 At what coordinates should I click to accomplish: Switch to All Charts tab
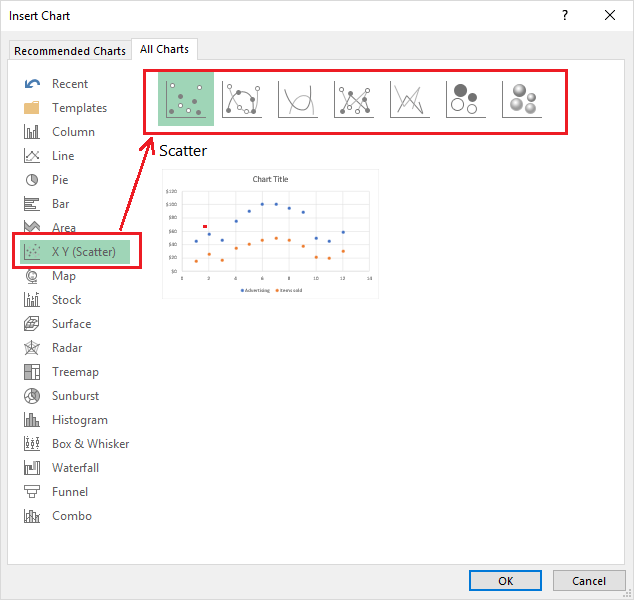pyautogui.click(x=165, y=49)
